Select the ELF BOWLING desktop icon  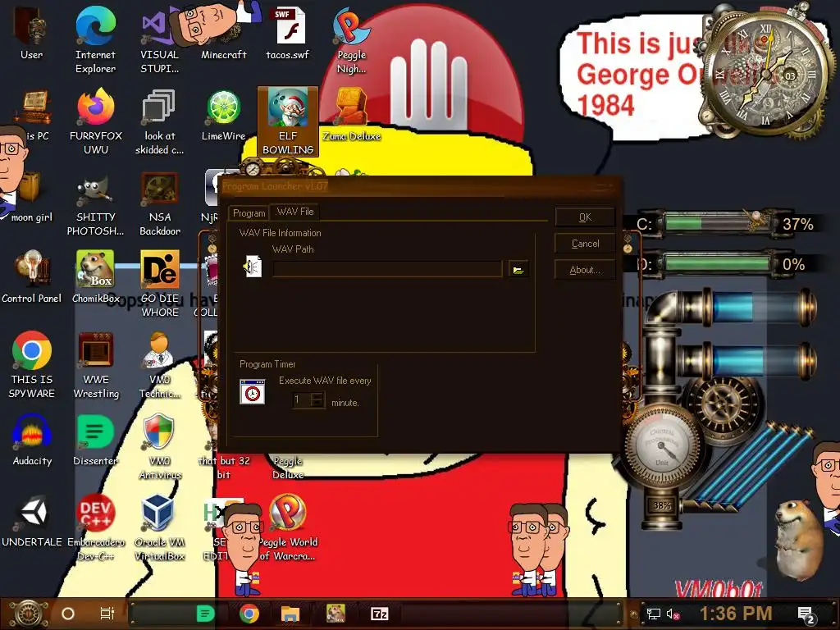[x=288, y=121]
